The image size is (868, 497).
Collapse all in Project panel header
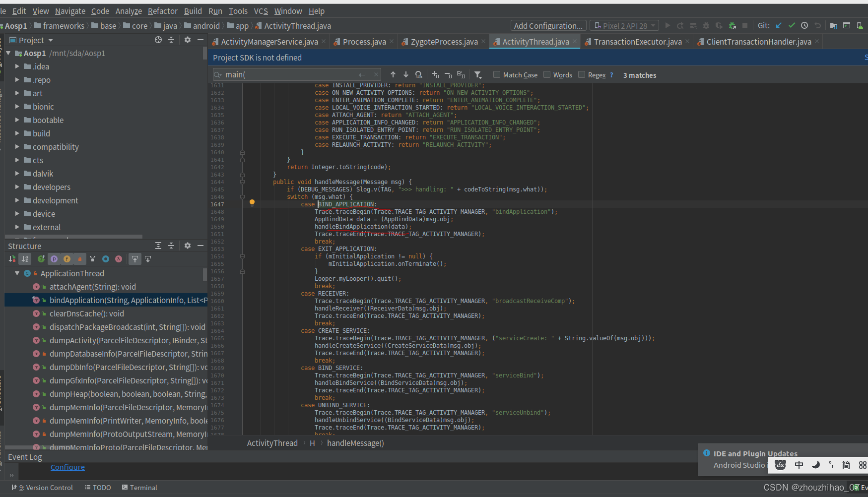click(171, 40)
